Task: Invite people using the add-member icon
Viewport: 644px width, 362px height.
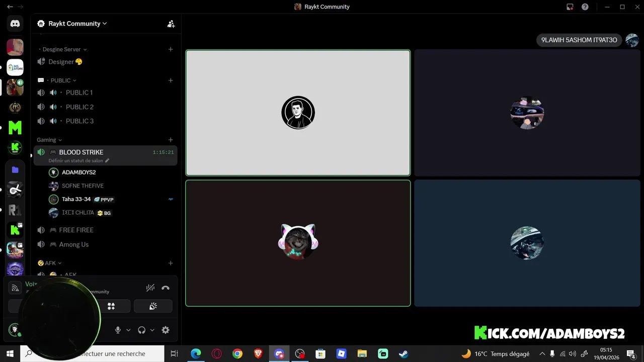Action: pos(171,24)
